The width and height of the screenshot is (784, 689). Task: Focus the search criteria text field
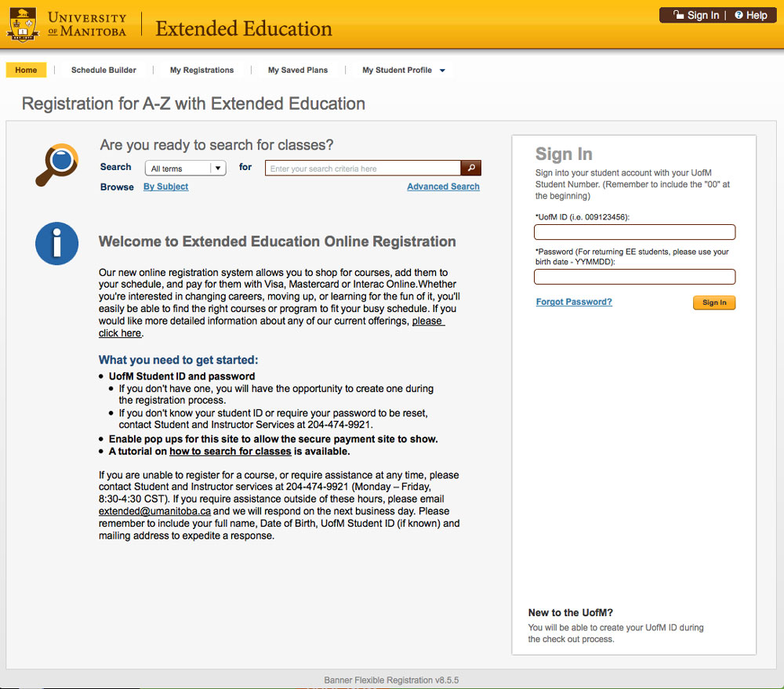[x=362, y=169]
